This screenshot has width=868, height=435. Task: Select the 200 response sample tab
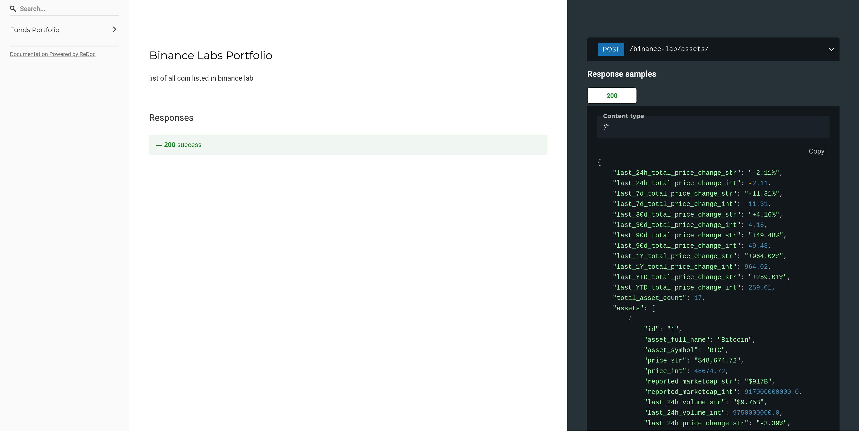(612, 96)
